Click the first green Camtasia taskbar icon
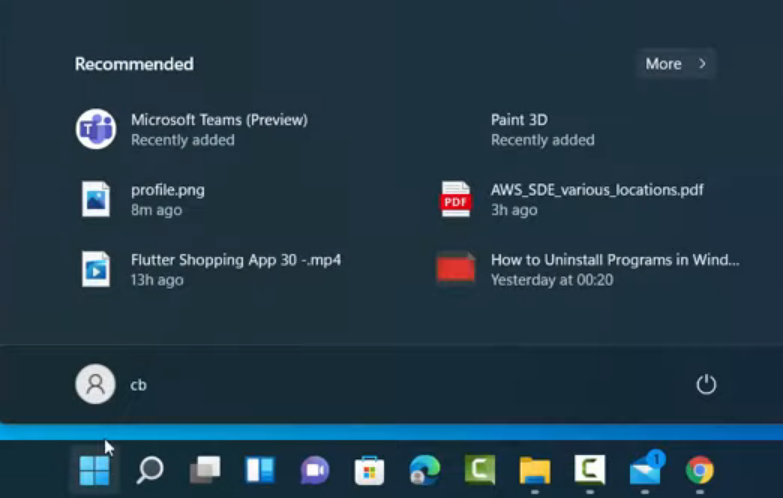 click(480, 470)
